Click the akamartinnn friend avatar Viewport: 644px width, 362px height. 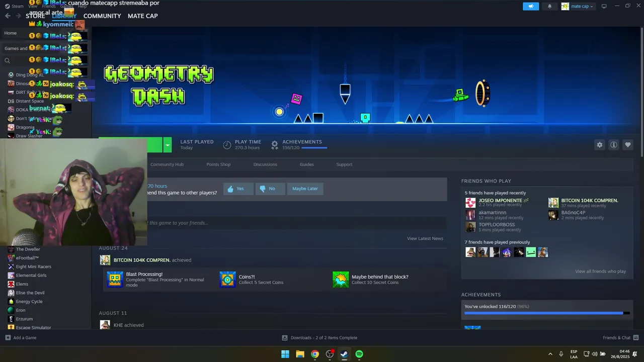pyautogui.click(x=470, y=215)
